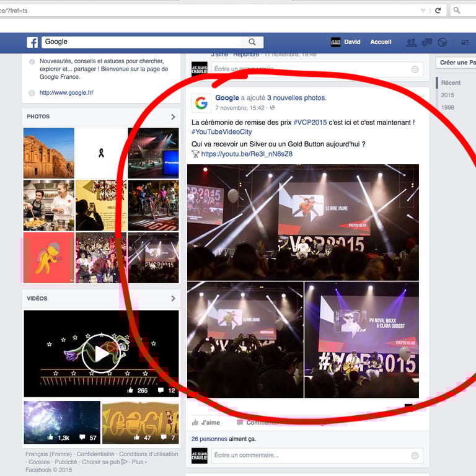This screenshot has width=476, height=476.
Task: Click the upper Écrire un commentaire field
Action: 317,69
